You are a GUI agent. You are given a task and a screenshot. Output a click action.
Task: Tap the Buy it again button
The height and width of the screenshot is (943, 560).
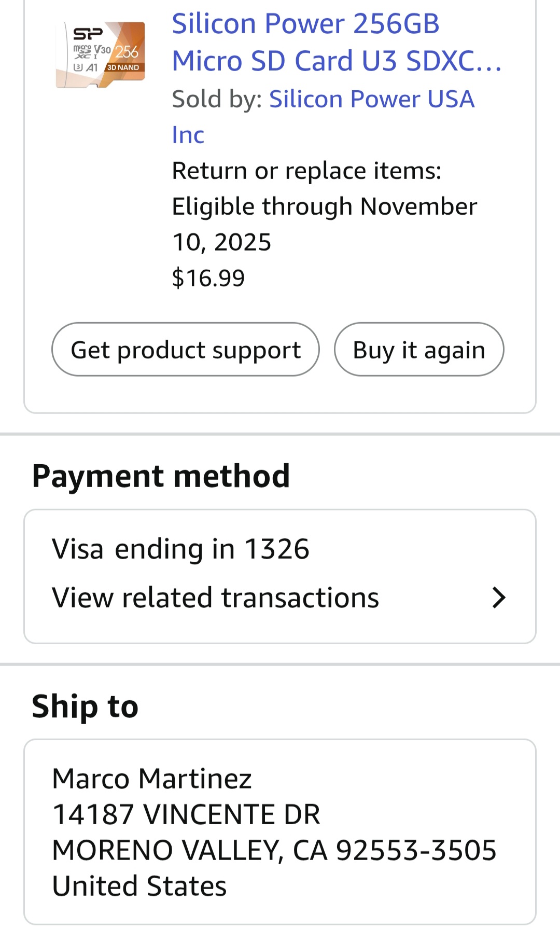point(418,350)
